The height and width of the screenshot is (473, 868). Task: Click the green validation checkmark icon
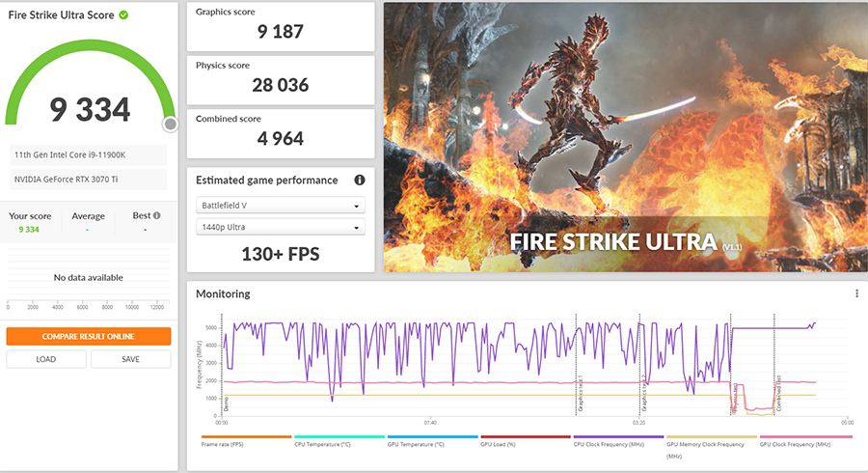click(123, 14)
